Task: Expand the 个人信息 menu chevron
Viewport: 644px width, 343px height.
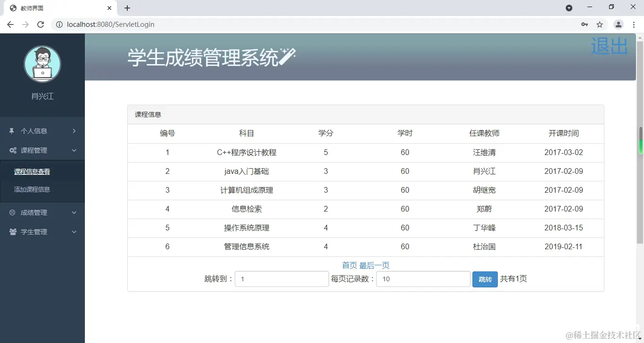Action: 74,131
